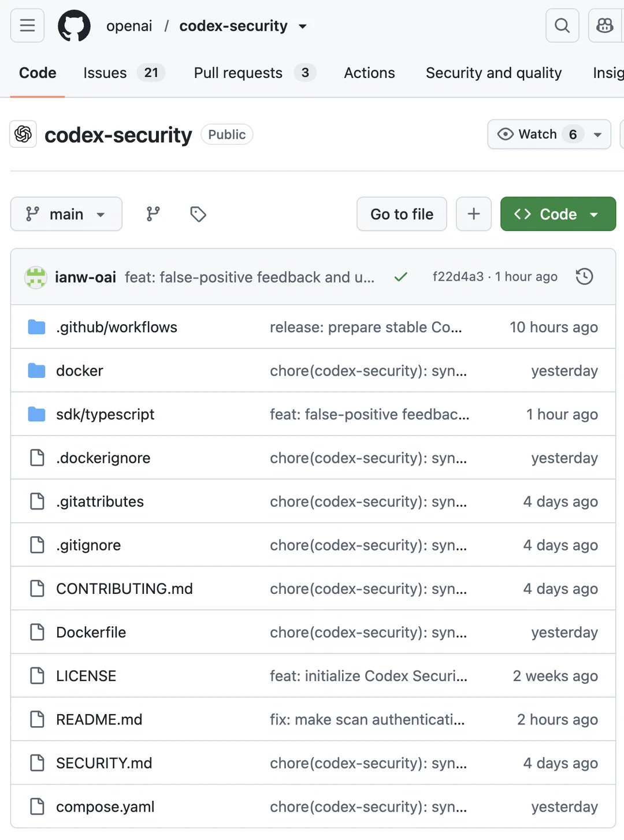Open the Dockerfile file name link
The height and width of the screenshot is (840, 624).
tap(91, 632)
